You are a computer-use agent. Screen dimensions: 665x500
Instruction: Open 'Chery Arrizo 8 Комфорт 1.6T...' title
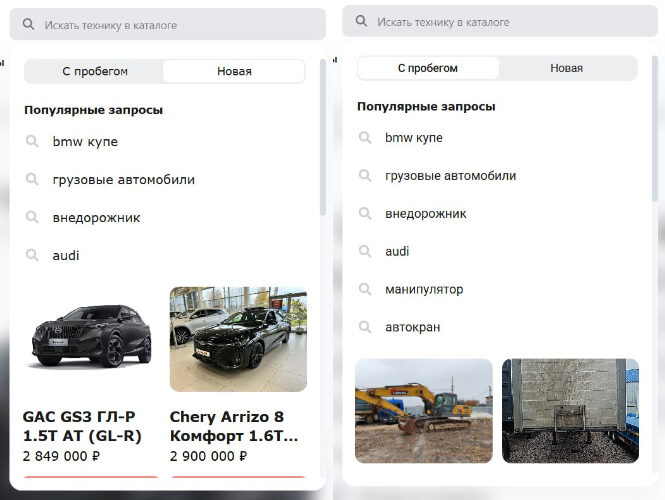pyautogui.click(x=234, y=426)
